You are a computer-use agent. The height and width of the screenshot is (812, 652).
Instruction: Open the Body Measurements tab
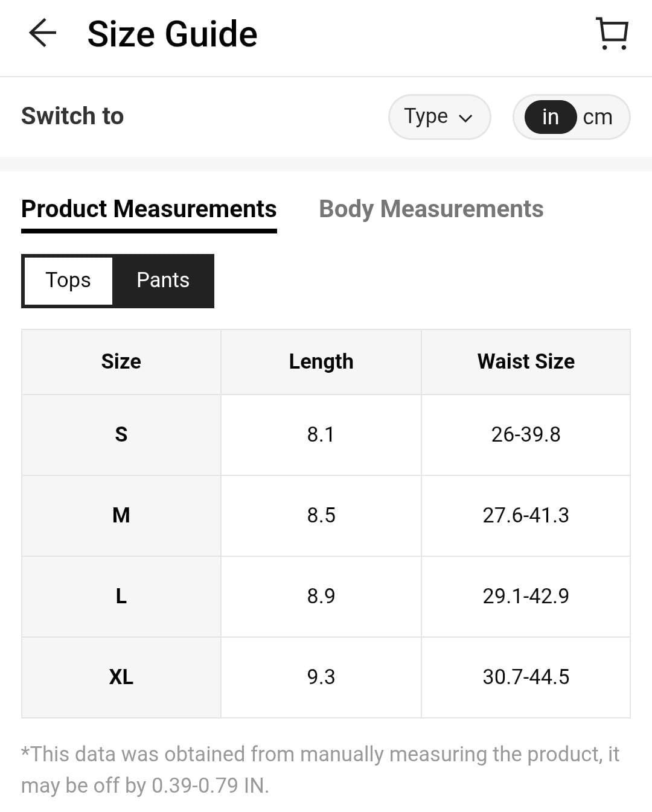[x=431, y=209]
